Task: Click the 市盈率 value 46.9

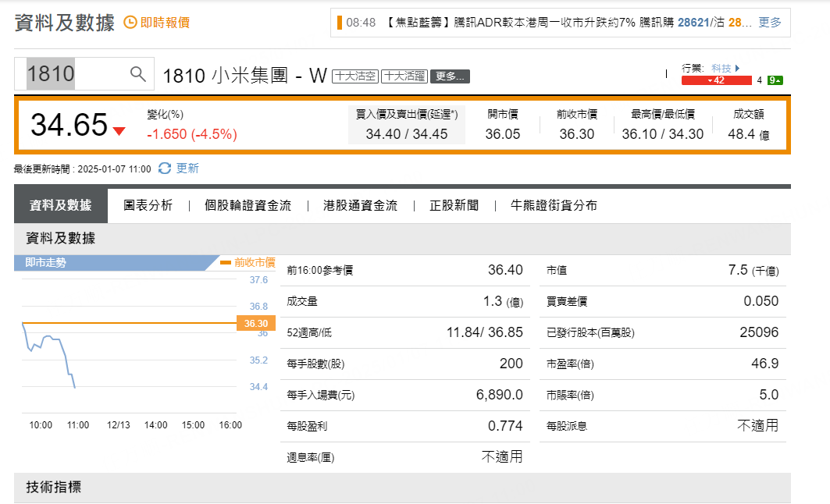Action: pyautogui.click(x=765, y=364)
